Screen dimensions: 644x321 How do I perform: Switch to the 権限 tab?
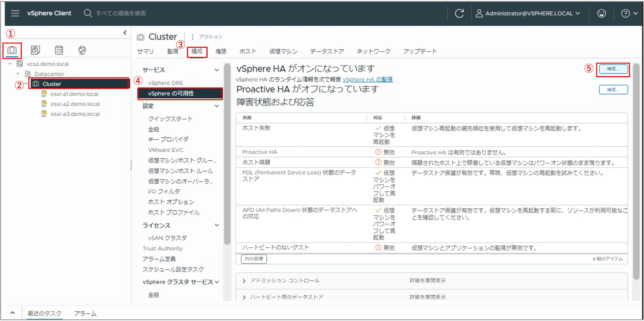pyautogui.click(x=221, y=52)
